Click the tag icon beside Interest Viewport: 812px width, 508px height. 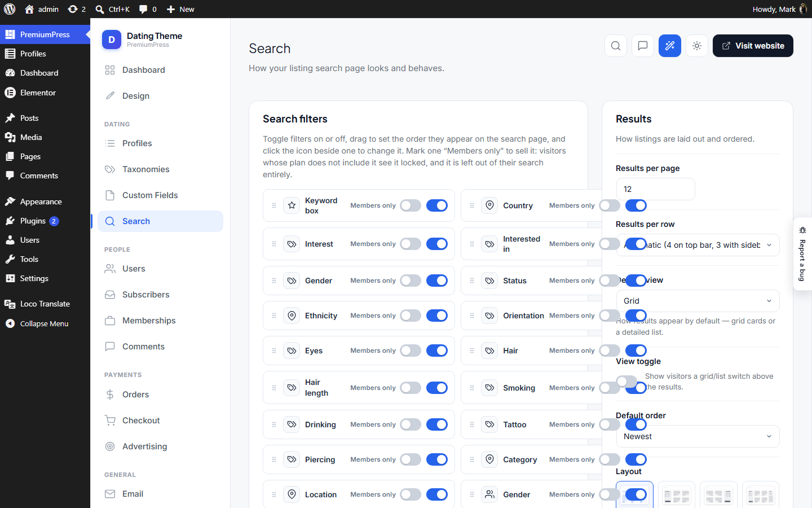click(292, 244)
